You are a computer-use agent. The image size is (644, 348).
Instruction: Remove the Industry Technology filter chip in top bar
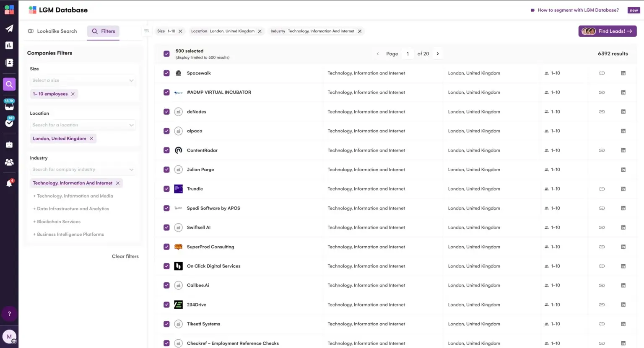(359, 31)
